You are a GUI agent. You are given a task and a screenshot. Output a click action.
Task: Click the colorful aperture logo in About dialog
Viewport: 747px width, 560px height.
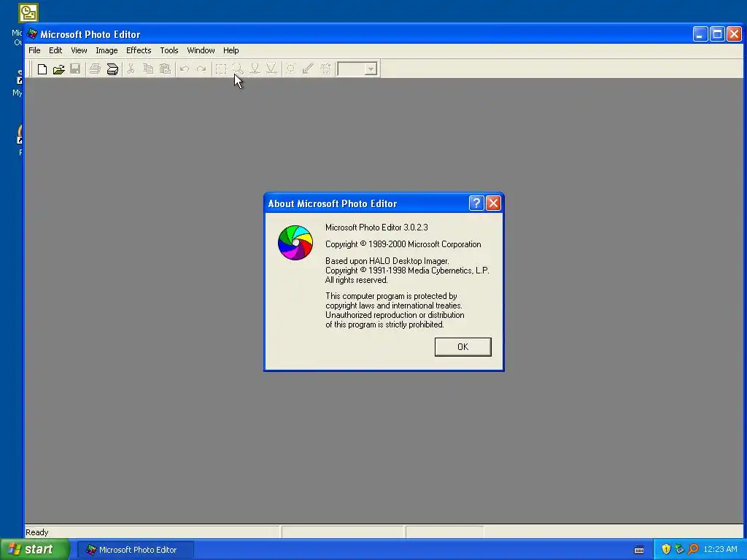click(295, 243)
